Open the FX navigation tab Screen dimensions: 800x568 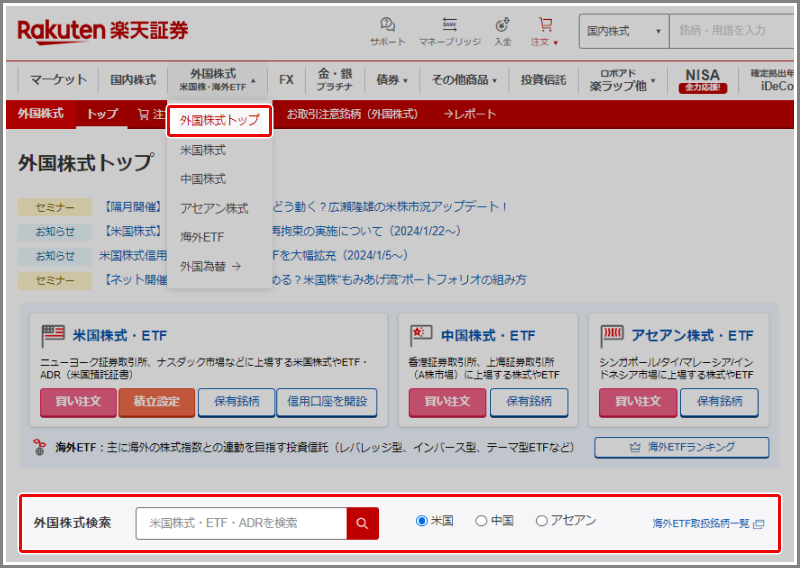click(x=286, y=80)
